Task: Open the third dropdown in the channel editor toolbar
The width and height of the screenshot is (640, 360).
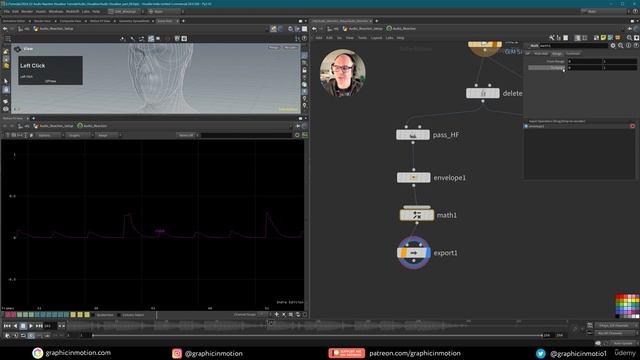Action: tap(107, 135)
